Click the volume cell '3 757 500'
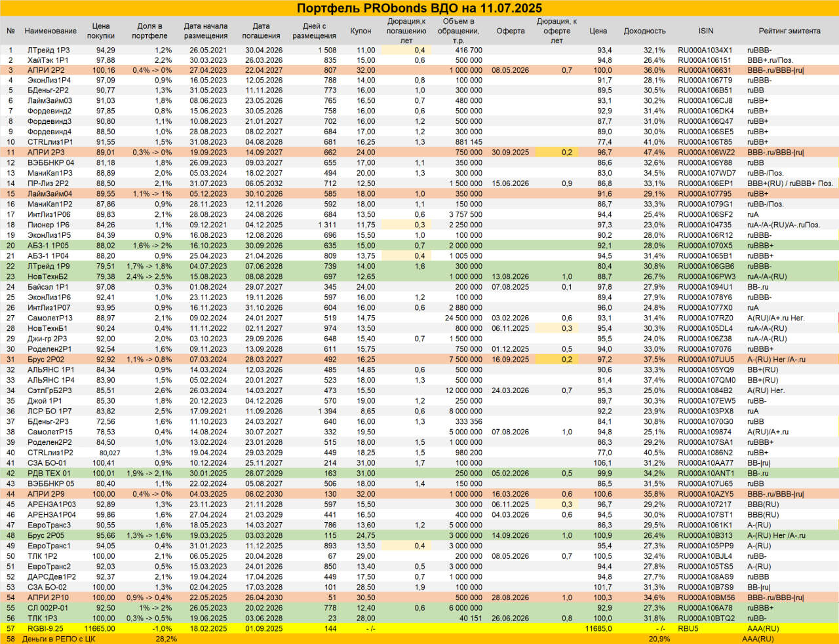This screenshot has width=839, height=644. 466,214
